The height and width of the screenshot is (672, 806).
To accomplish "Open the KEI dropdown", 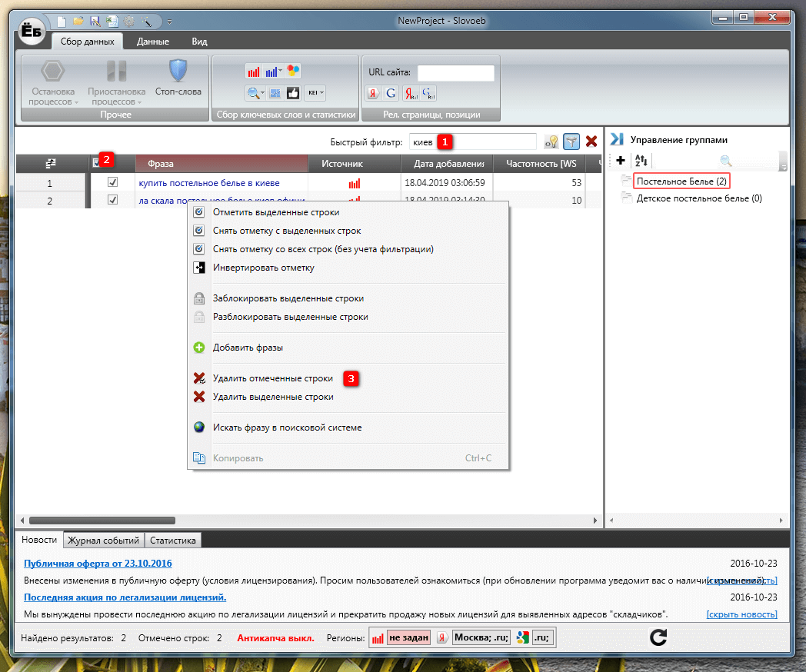I will pos(315,93).
